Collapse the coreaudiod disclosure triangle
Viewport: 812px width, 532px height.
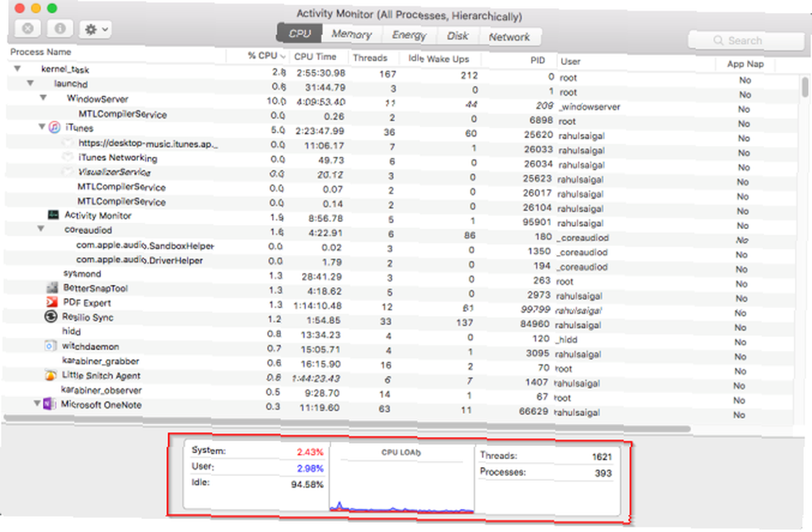click(x=41, y=228)
